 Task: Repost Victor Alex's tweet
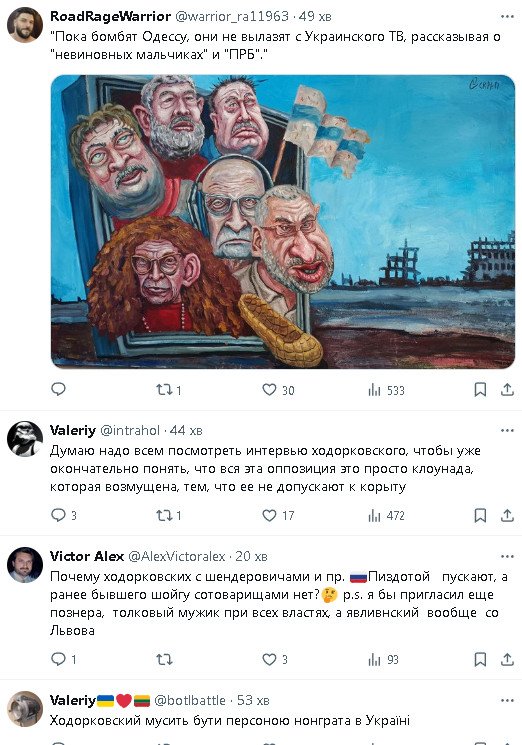click(x=164, y=659)
